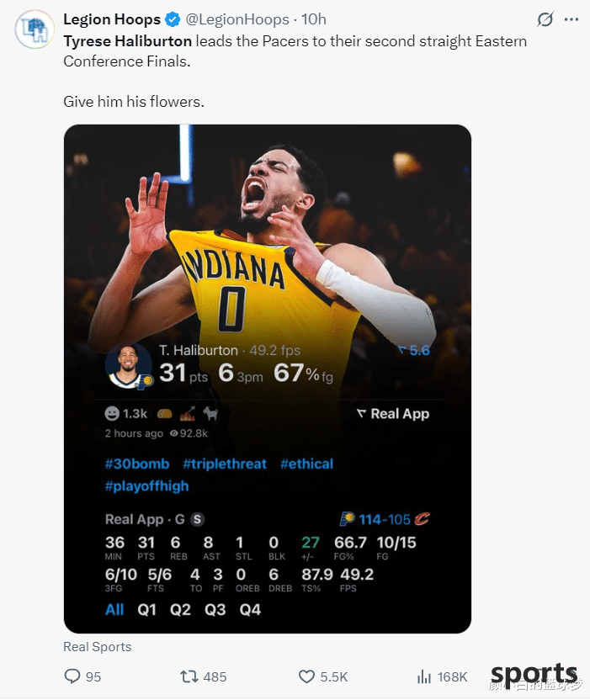Screen dimensions: 590x700
Task: View post analytics bar chart icon
Action: coord(424,676)
